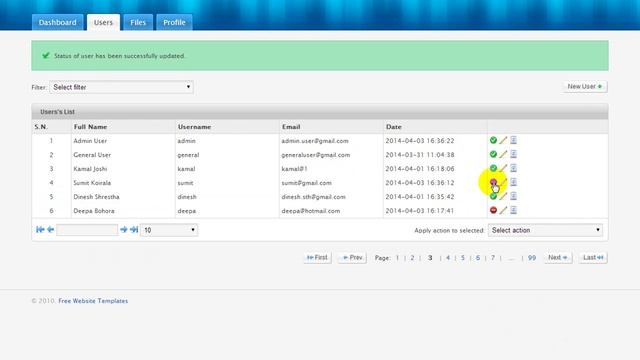Open the Select filter dropdown
Image resolution: width=640 pixels, height=360 pixels.
coord(121,87)
